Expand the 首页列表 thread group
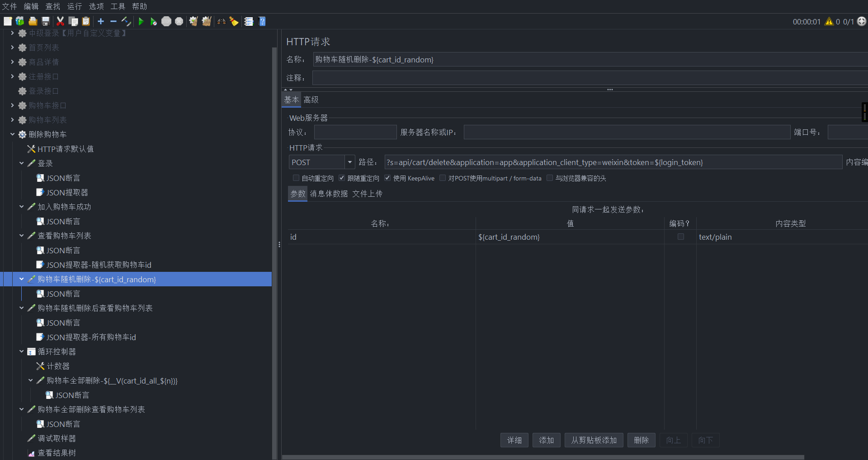This screenshot has height=460, width=868. 12,47
